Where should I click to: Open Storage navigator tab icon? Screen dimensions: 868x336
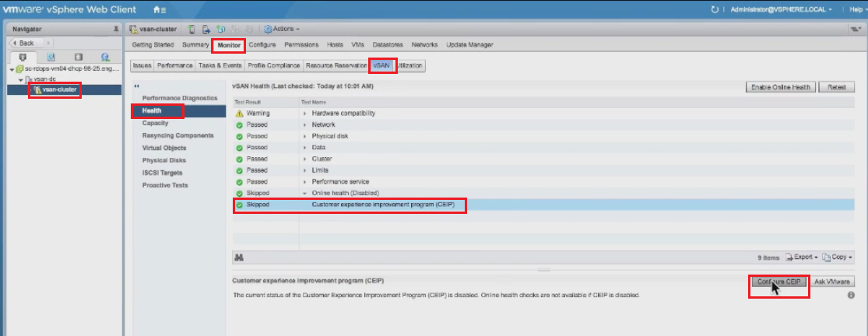[x=78, y=57]
